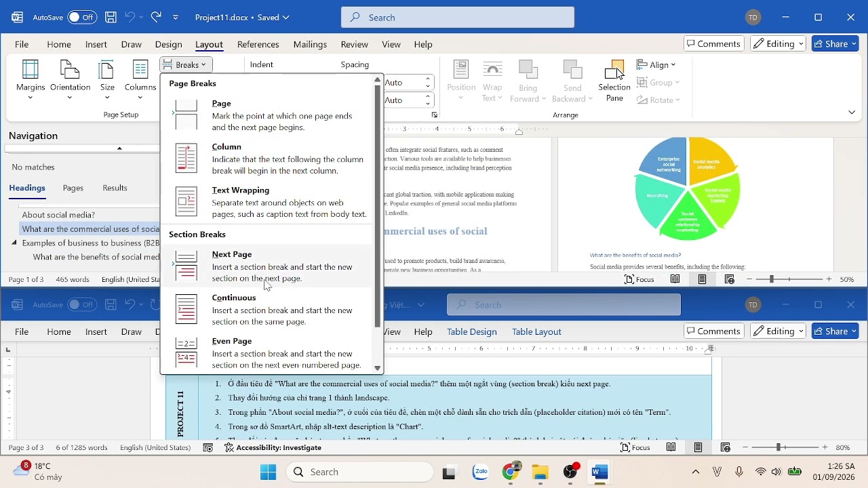Open Zalo from the taskbar
This screenshot has width=868, height=488.
[x=481, y=472]
